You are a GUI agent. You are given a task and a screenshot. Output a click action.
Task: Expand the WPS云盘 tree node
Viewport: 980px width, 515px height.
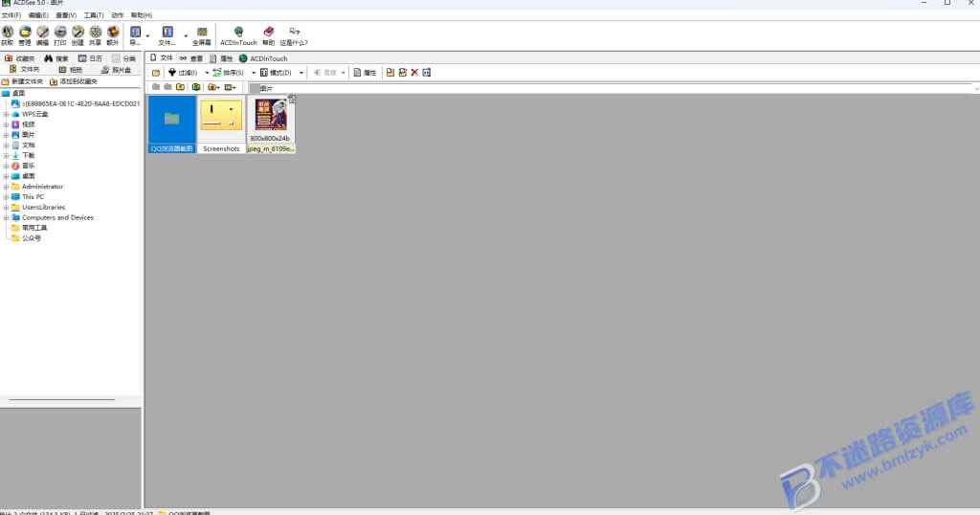7,114
